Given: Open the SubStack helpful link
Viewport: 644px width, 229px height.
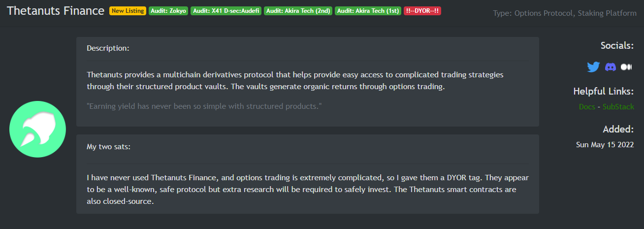Looking at the screenshot, I should [x=618, y=106].
